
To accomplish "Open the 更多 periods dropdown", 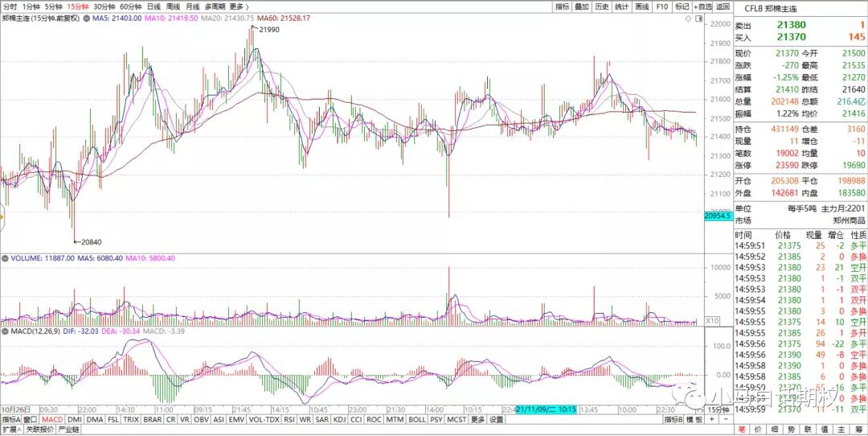I will 236,6.
